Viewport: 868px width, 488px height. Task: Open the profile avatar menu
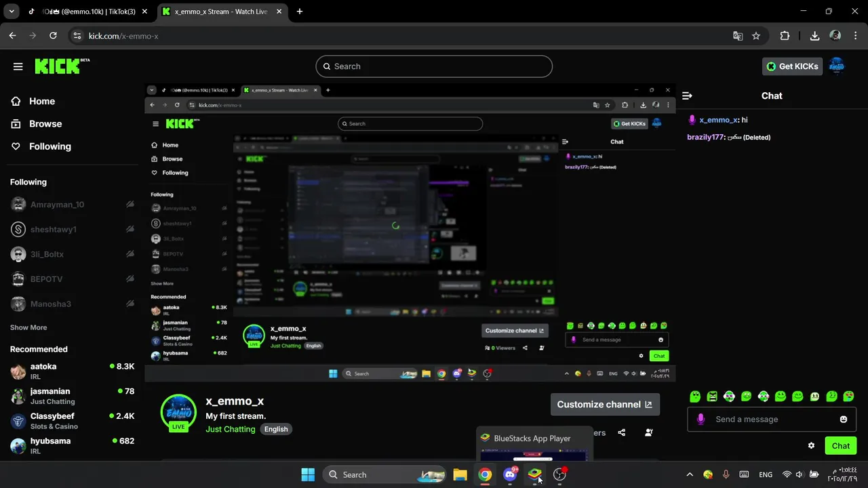click(837, 66)
